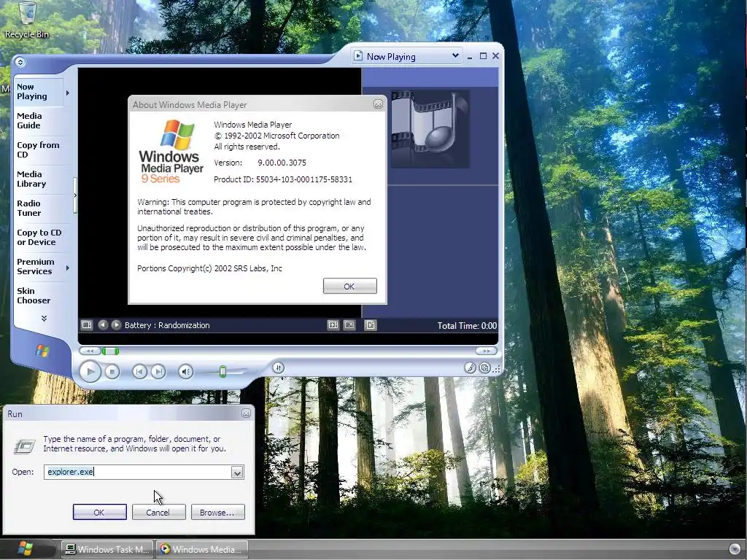Open the Now Playing tab
747x560 pixels.
[x=39, y=91]
